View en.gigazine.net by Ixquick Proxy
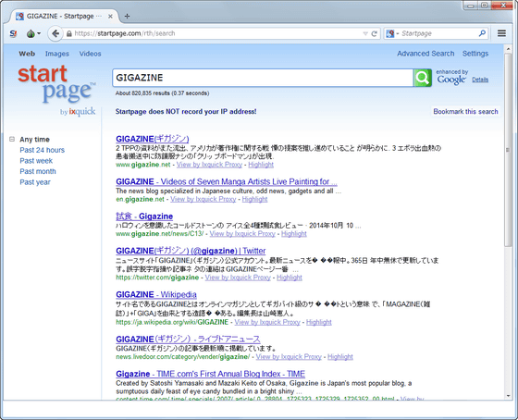 (x=203, y=199)
